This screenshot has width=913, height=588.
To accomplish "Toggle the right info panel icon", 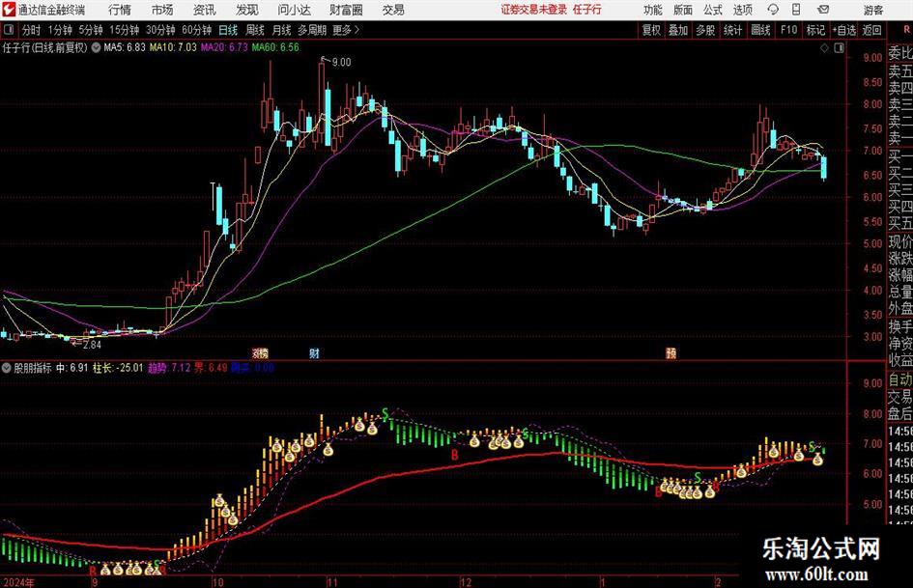I will click(x=839, y=48).
